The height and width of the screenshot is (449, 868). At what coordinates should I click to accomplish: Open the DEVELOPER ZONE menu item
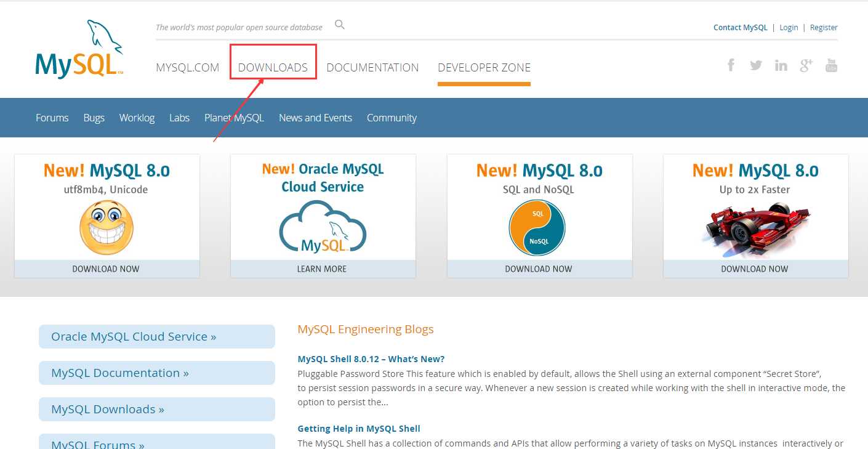click(484, 68)
